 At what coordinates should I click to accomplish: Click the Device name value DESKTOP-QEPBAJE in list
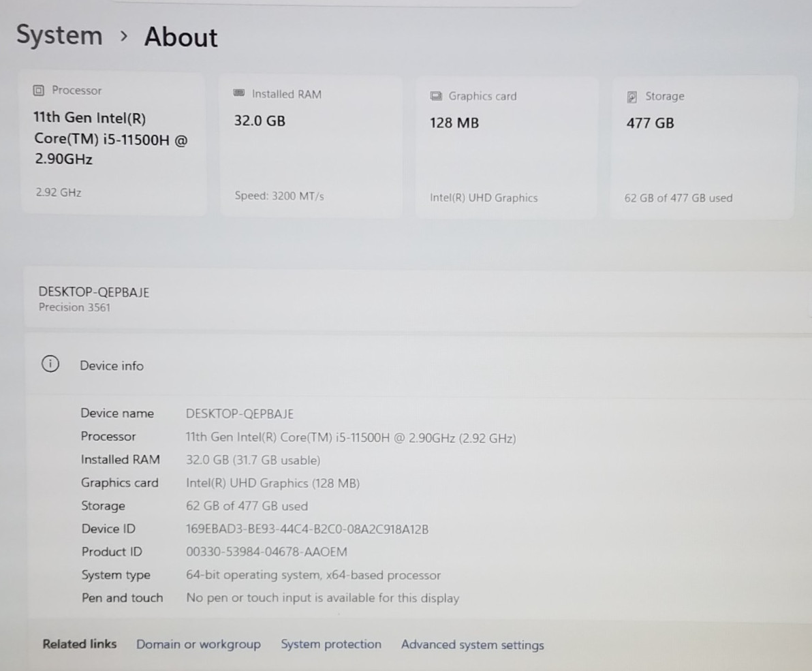point(240,413)
